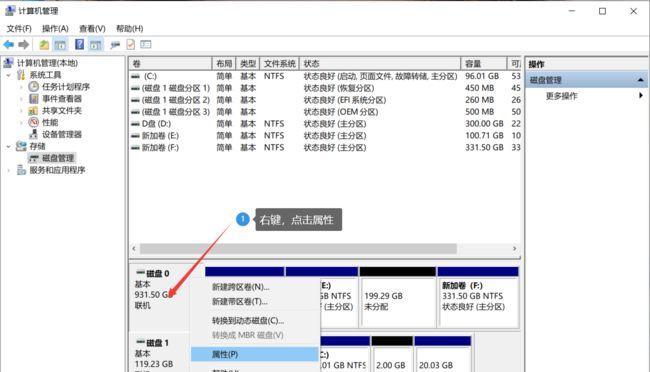Click 100.71 GB capacity cell
The height and width of the screenshot is (372, 650).
[x=484, y=136]
